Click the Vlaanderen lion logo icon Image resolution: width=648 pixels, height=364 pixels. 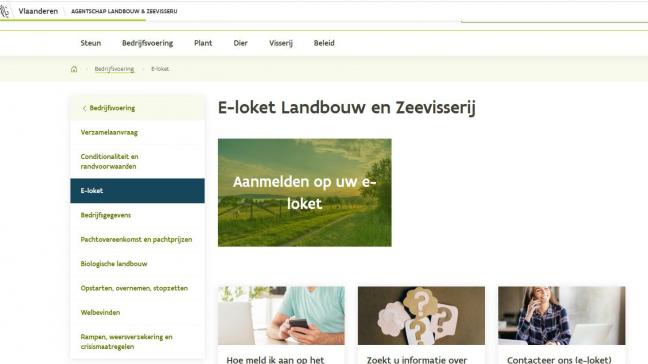click(4, 11)
